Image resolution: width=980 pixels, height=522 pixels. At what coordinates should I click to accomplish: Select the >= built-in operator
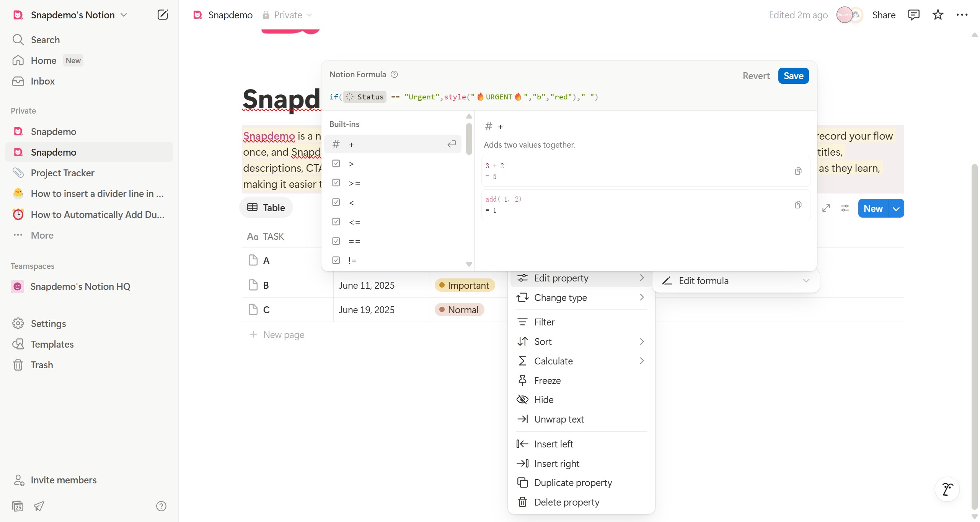coord(393,183)
